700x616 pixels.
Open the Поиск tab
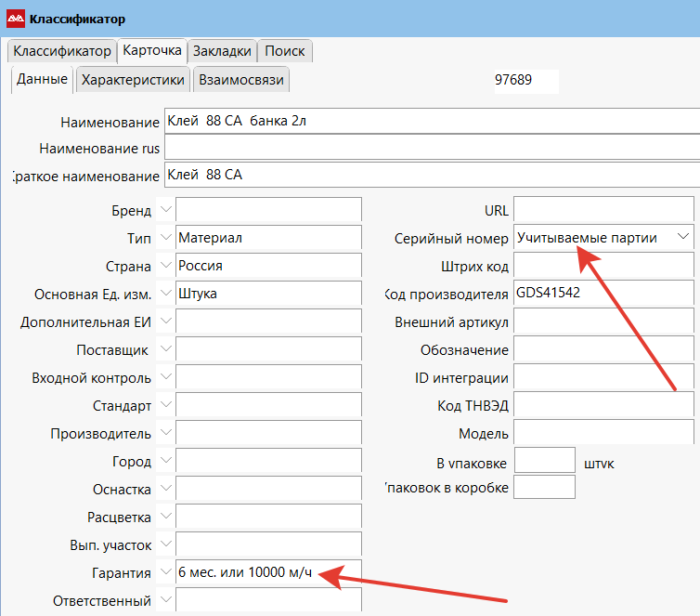coord(284,51)
